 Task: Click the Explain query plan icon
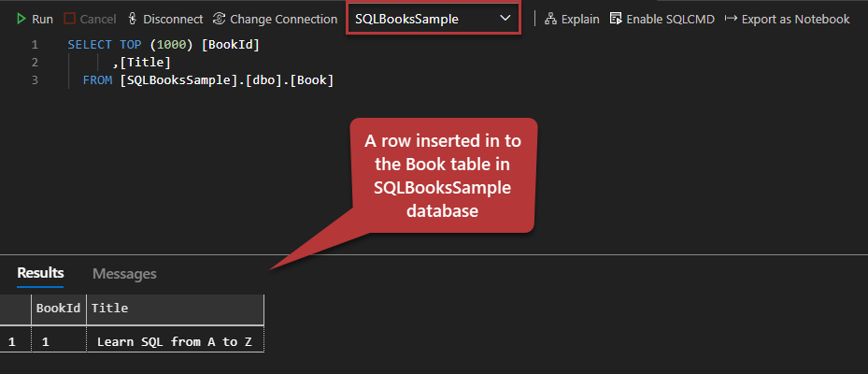click(550, 19)
